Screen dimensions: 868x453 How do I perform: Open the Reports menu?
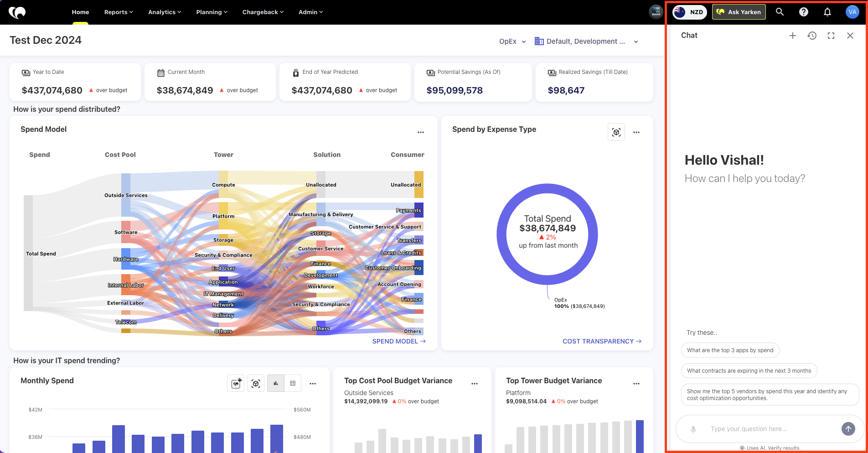coord(119,12)
